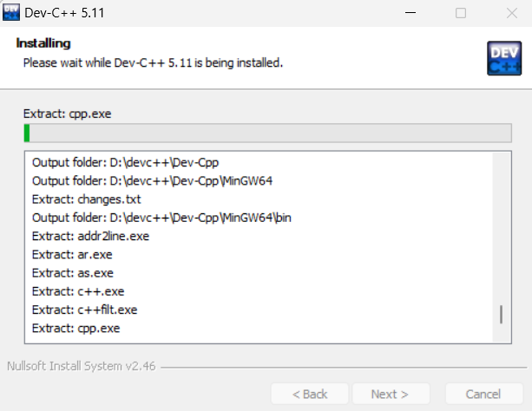Click the 'Dev-C++ 5.11' window title text
Screen dimensions: 532x411
[64, 13]
